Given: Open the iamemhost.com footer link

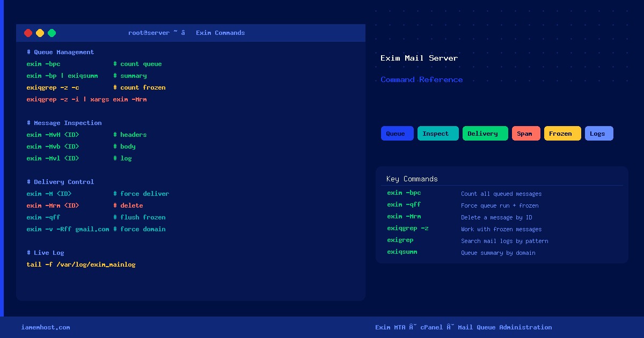Looking at the screenshot, I should (x=46, y=327).
